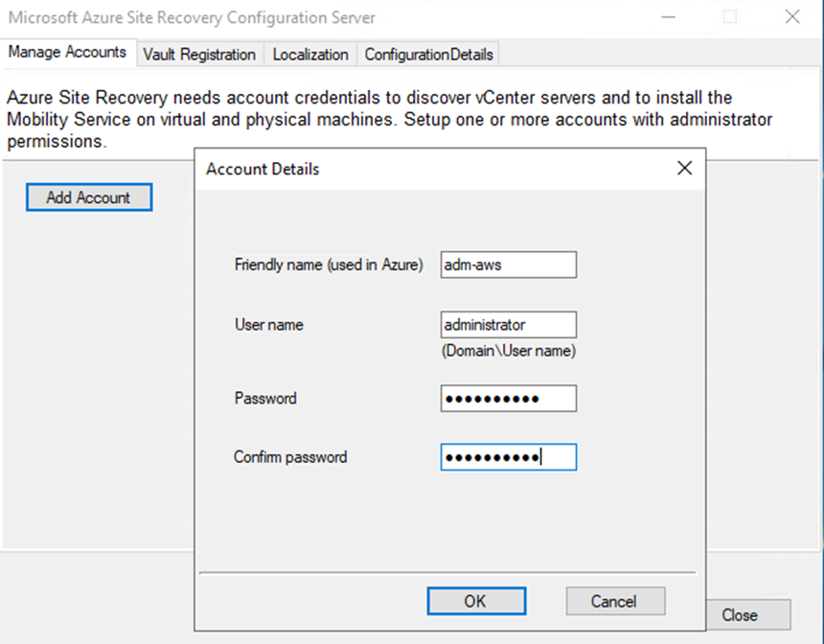Click the maximize button of main window

[730, 17]
